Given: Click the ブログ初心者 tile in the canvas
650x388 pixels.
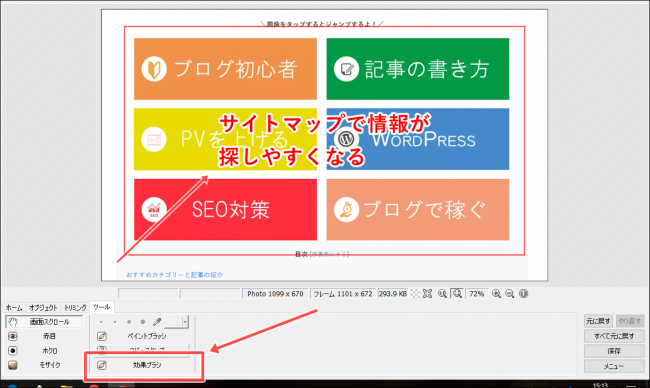Looking at the screenshot, I should (x=225, y=69).
